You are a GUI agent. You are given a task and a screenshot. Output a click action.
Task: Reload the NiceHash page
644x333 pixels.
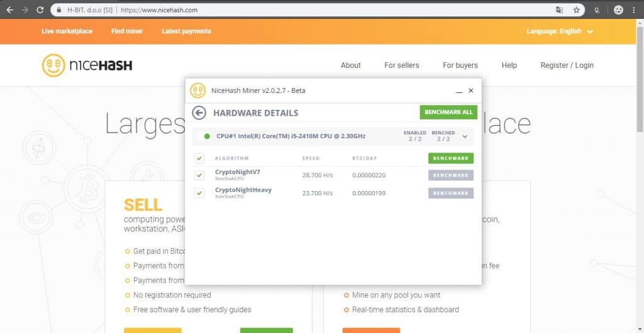[40, 10]
